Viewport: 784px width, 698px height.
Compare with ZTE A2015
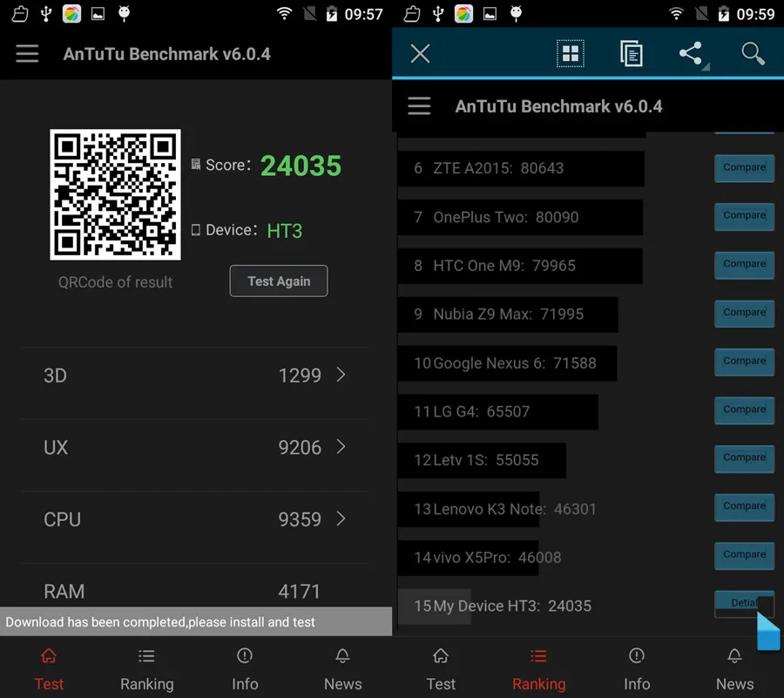click(x=745, y=168)
